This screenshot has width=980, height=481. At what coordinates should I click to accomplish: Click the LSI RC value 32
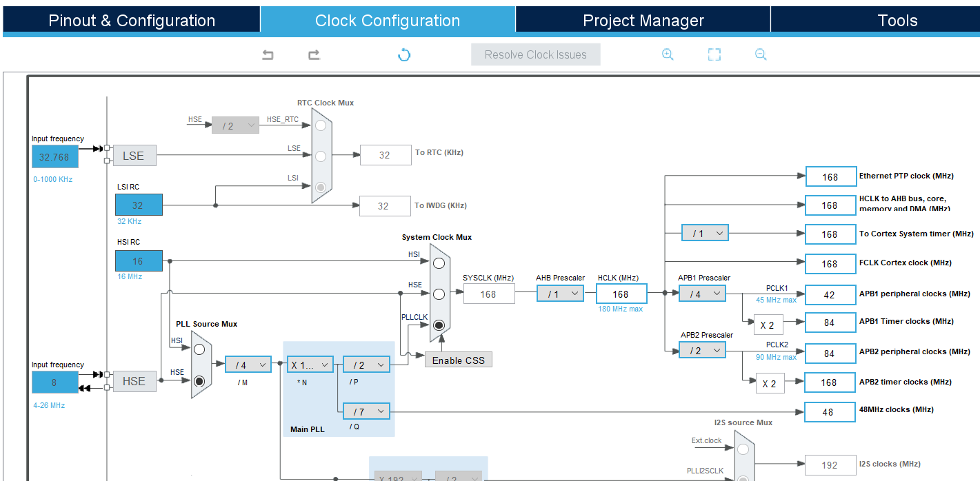coord(139,205)
